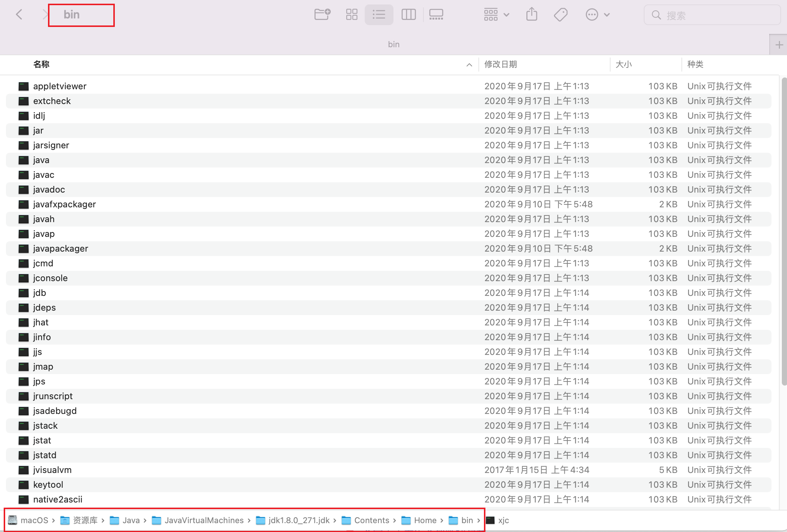Open Contents in the path bar

[365, 520]
